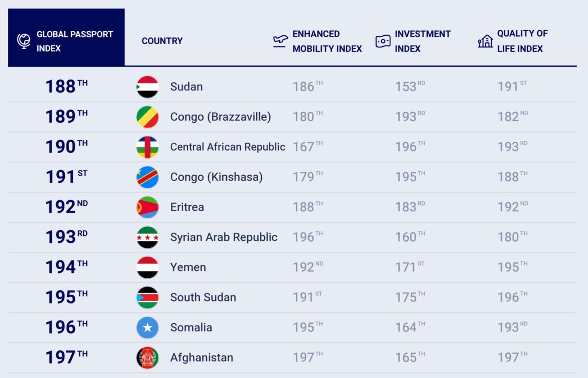Open the Congo (Kinshasa) country link
588x378 pixels.
[x=216, y=177]
